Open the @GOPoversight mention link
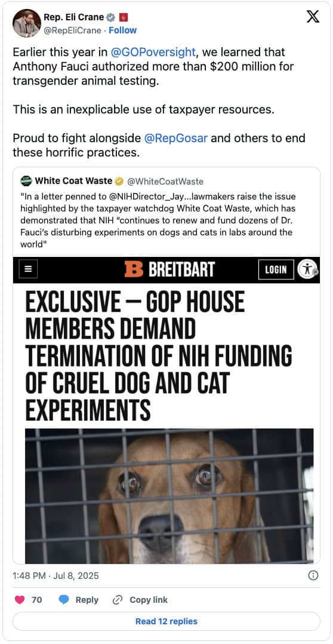 point(153,52)
